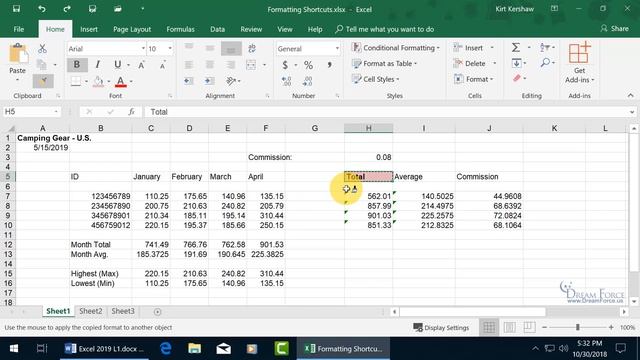Viewport: 640px width, 360px height.
Task: Open Format as Table menu
Action: click(x=384, y=64)
